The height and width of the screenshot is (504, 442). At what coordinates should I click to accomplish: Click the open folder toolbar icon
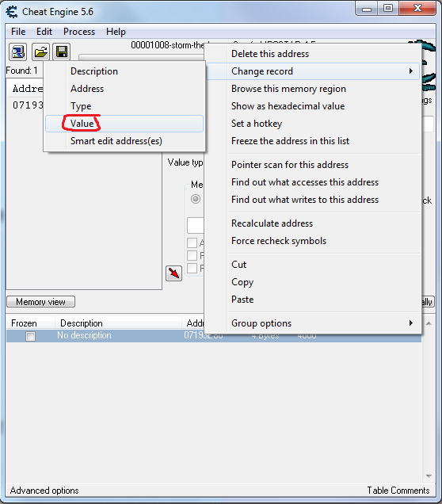[x=40, y=52]
